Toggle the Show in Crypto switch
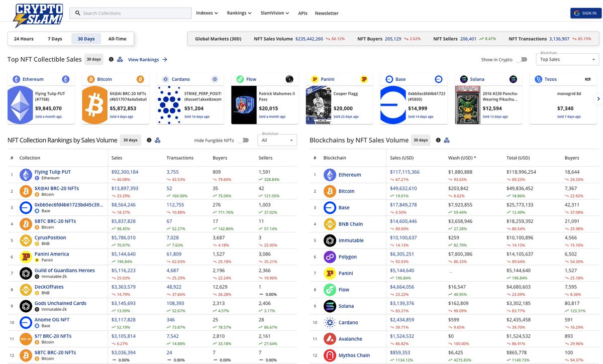 click(523, 59)
